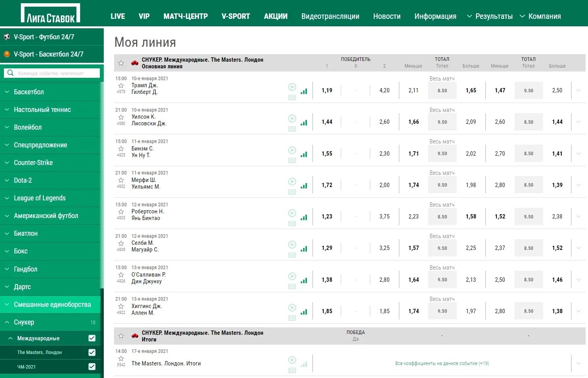Open the АКЦИИ page
The width and height of the screenshot is (588, 378).
coord(276,16)
